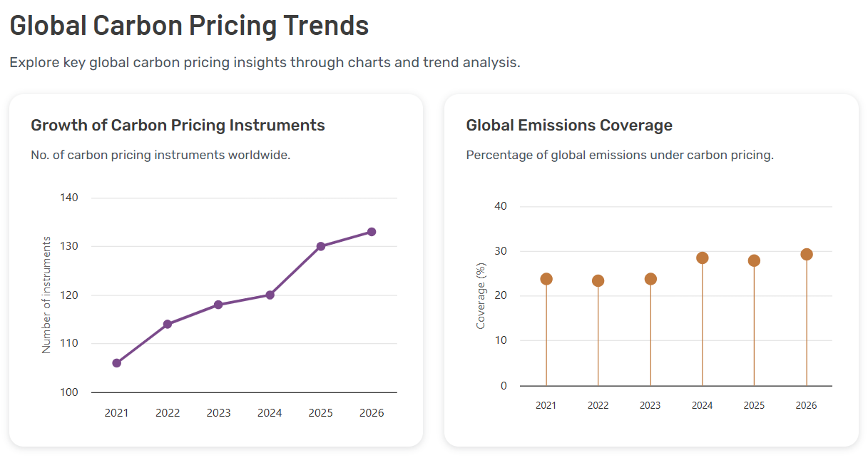Viewport: 868px width, 468px height.
Task: Click the 2022 x-axis label under coverage chart
Action: (598, 405)
